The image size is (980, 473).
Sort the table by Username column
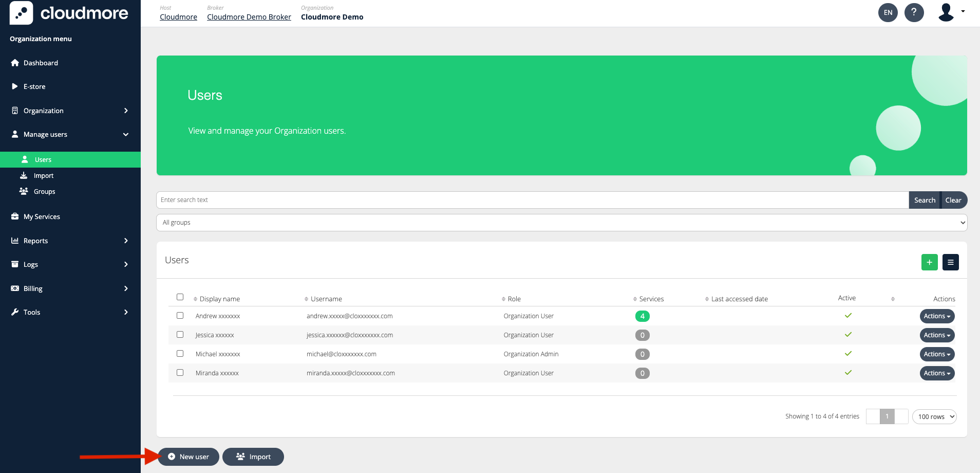click(326, 299)
